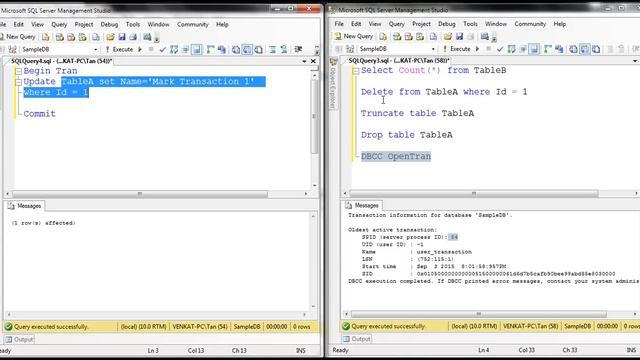
Task: Switch to Results to Grid, SQLQuery4 window
Action: (247, 49)
